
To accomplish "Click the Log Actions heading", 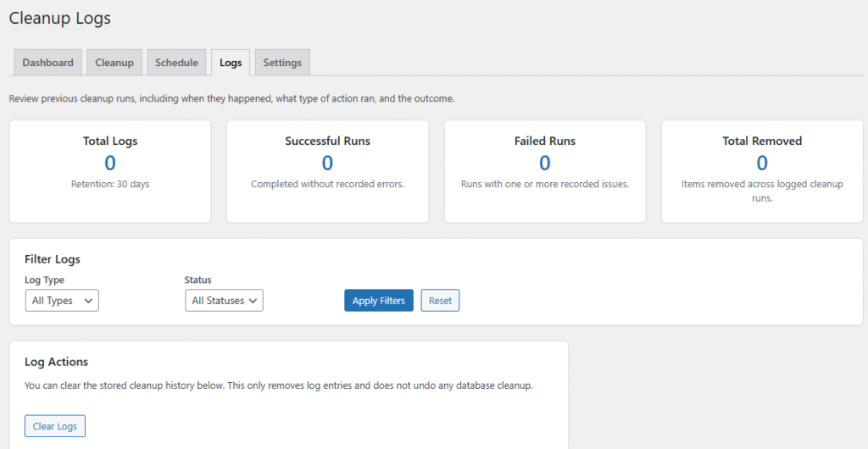I will [57, 362].
